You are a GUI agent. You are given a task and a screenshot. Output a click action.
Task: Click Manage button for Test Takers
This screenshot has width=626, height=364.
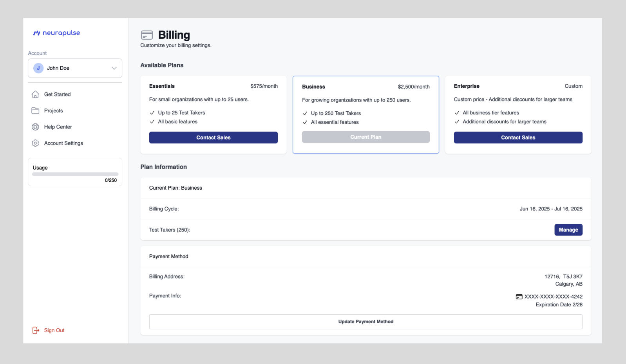pos(568,230)
